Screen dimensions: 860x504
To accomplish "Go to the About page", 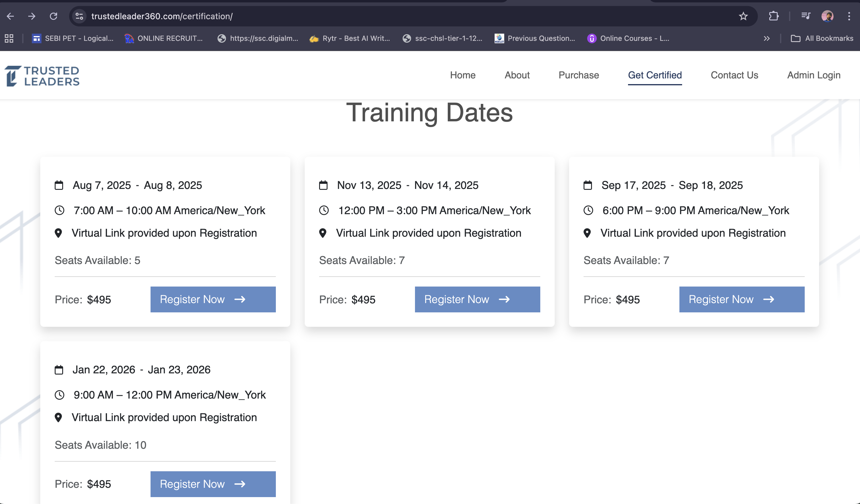I will [x=517, y=75].
